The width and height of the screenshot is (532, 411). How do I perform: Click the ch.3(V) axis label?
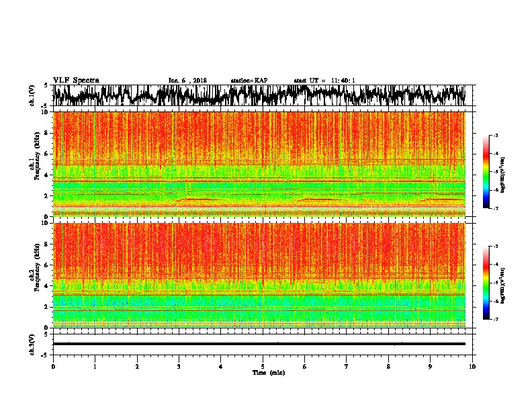32,345
